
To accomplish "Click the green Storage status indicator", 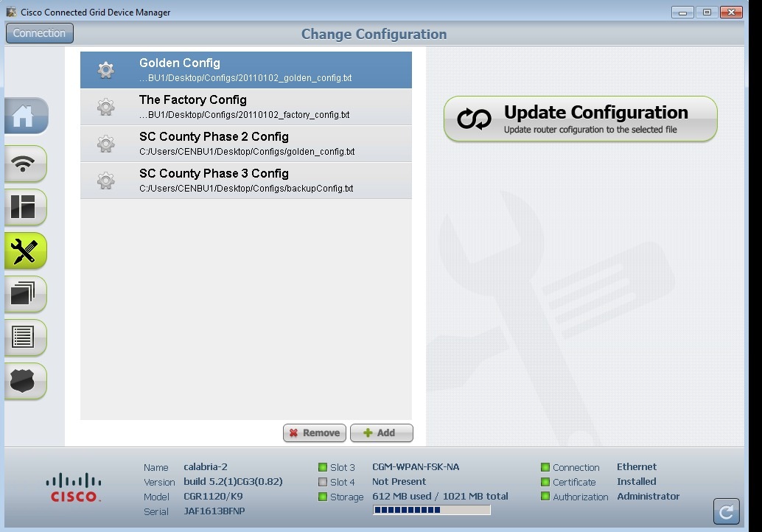I will [x=323, y=497].
